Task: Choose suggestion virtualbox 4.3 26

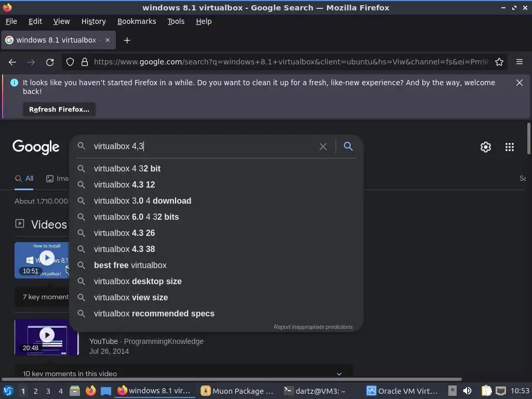Action: 217,233
